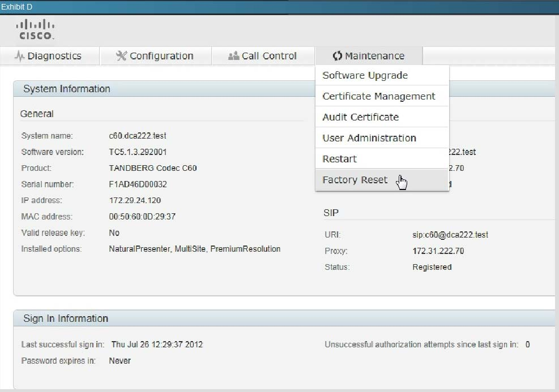Open User Administration menu item

pos(369,138)
